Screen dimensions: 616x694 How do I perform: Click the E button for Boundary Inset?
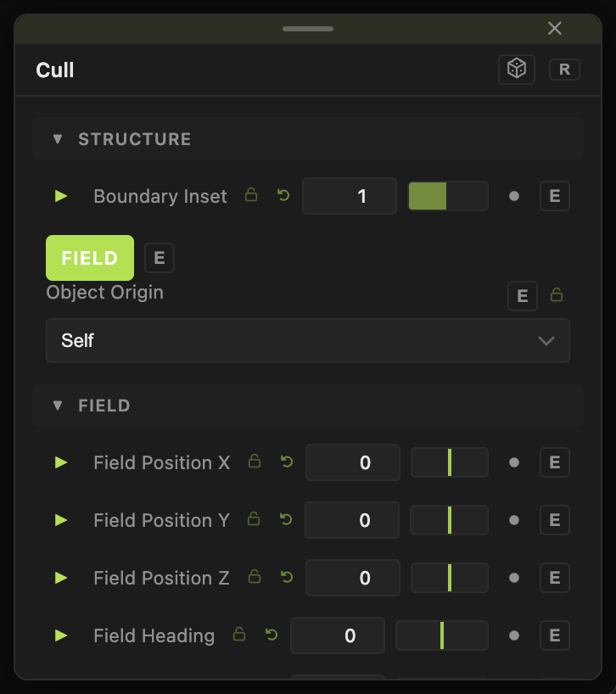coord(555,196)
